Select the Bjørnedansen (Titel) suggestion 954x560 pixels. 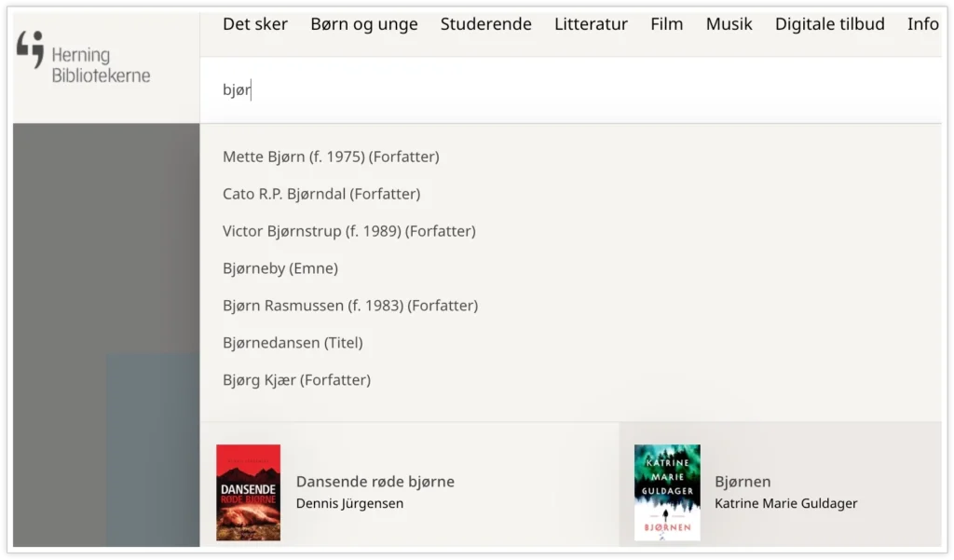(293, 343)
